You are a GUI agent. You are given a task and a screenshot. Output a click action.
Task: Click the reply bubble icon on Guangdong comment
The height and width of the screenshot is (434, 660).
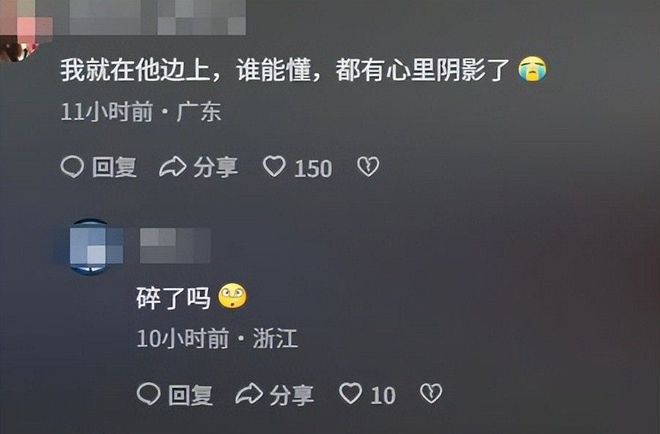pyautogui.click(x=72, y=167)
